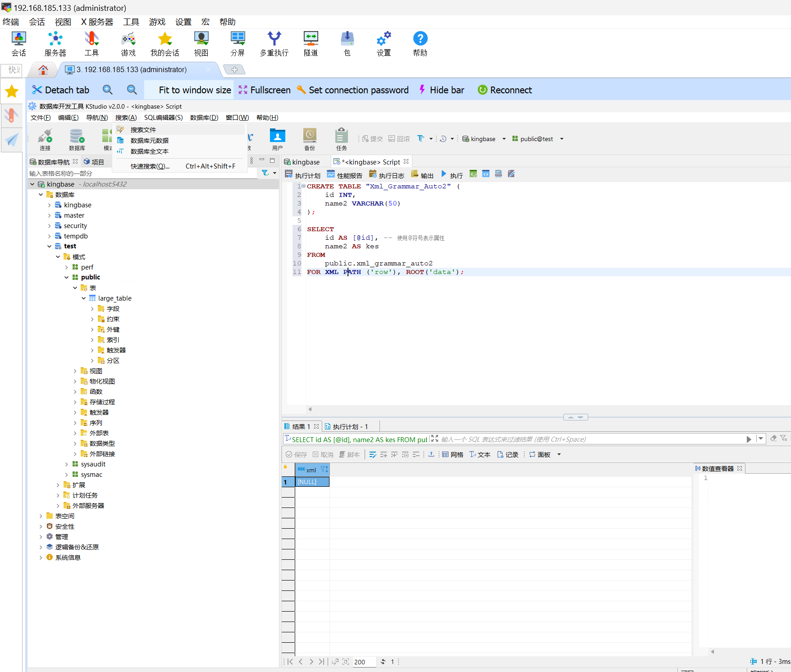Collapse the large_table tree node

click(x=84, y=298)
